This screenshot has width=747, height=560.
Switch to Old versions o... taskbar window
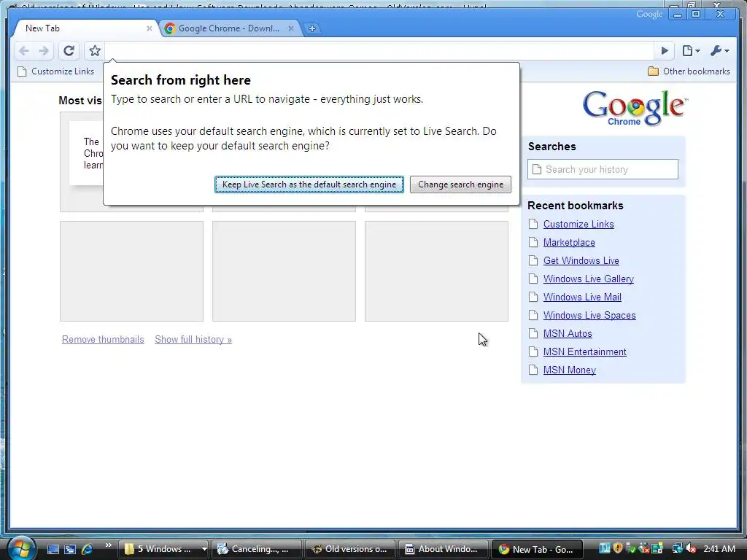click(350, 549)
